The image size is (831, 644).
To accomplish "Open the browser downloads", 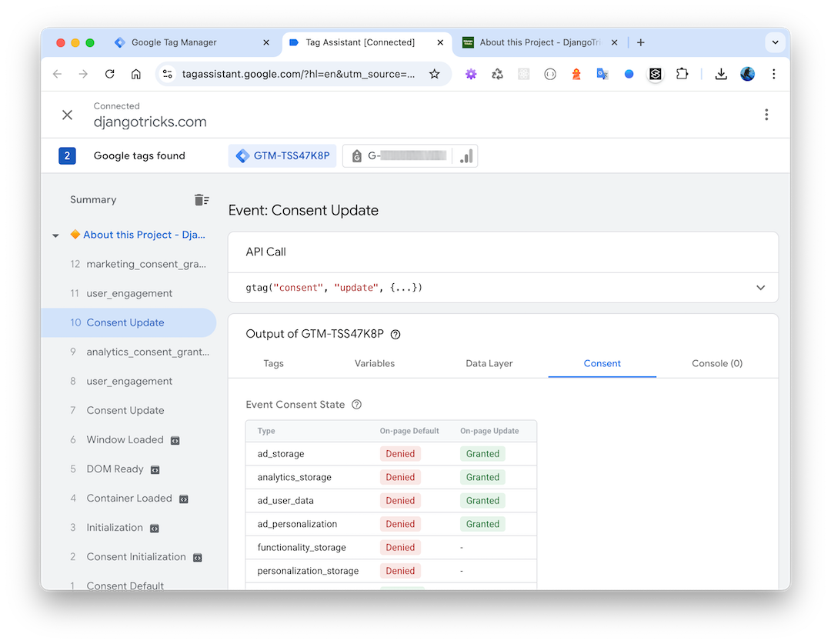I will [721, 74].
